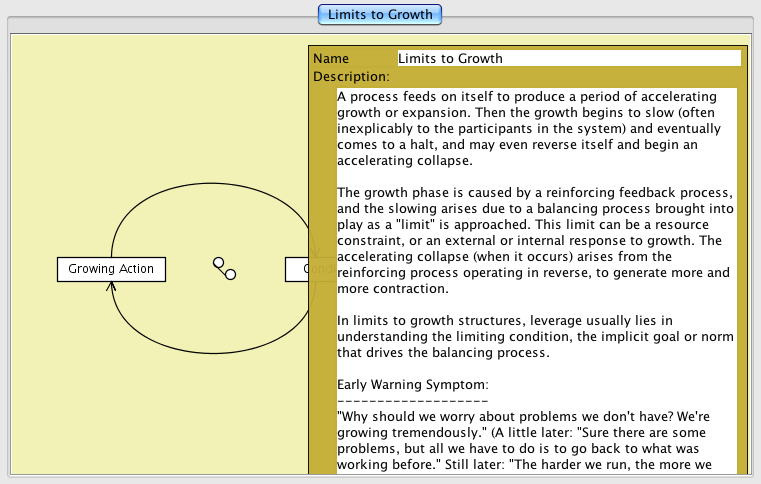Click the Limits to Growth tab

tap(380, 14)
